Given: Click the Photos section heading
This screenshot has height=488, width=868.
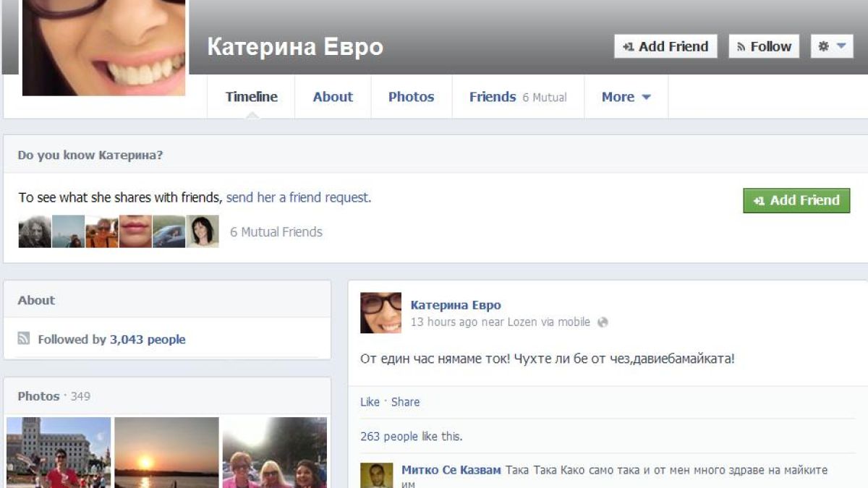Looking at the screenshot, I should 38,396.
